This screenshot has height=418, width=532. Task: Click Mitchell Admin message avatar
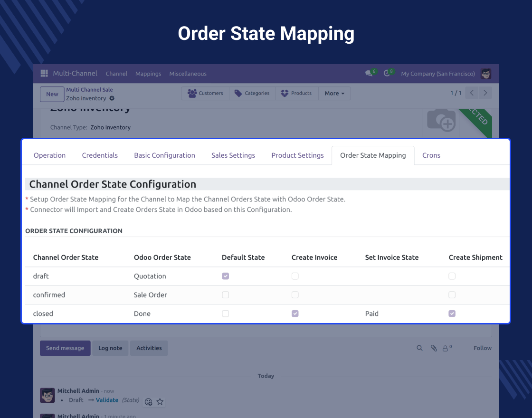click(47, 395)
